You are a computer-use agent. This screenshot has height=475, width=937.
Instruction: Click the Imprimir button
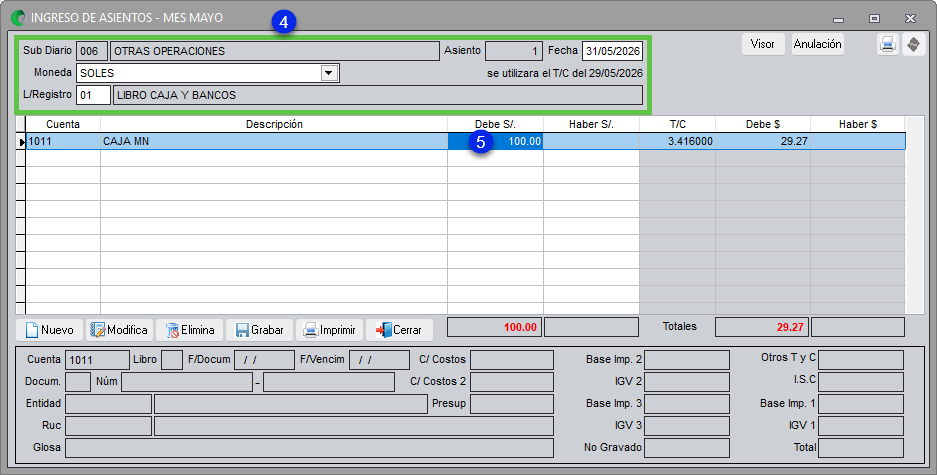(x=329, y=330)
